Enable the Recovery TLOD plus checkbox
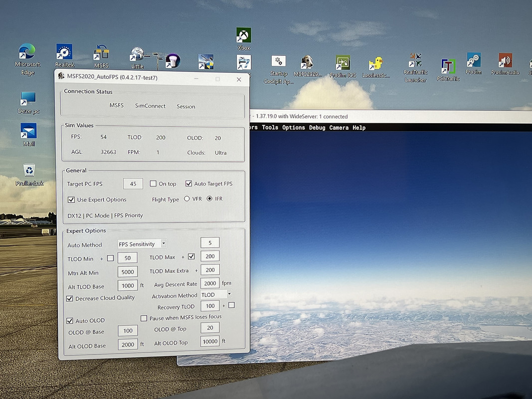This screenshot has width=532, height=399. tap(231, 305)
